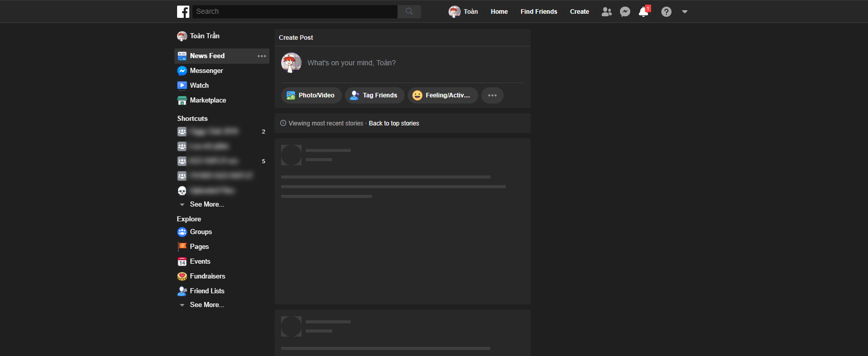Click the Explore section heading
Image resolution: width=868 pixels, height=356 pixels.
(189, 219)
